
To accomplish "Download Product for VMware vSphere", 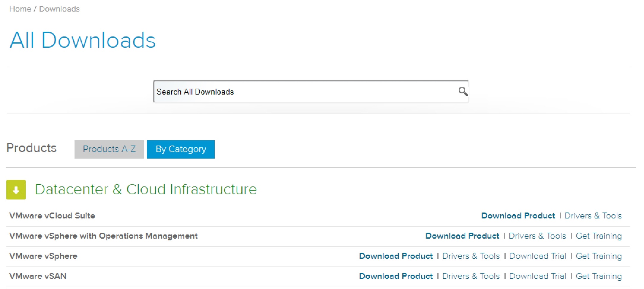I will point(396,256).
